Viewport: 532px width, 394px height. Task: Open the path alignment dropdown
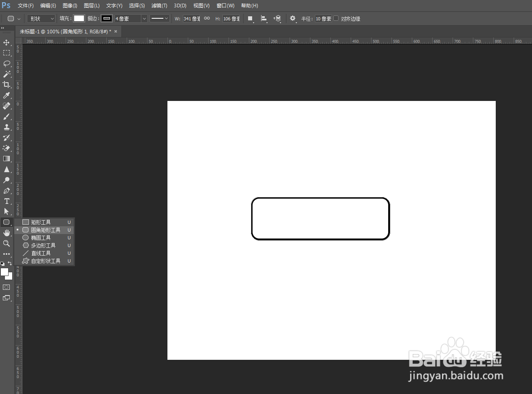coord(264,19)
